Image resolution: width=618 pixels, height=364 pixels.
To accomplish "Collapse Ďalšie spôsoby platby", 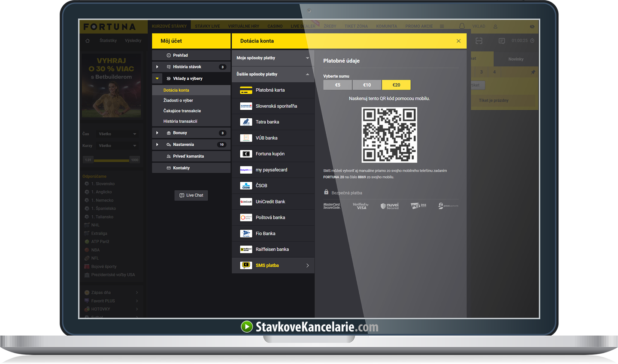I will pos(273,74).
